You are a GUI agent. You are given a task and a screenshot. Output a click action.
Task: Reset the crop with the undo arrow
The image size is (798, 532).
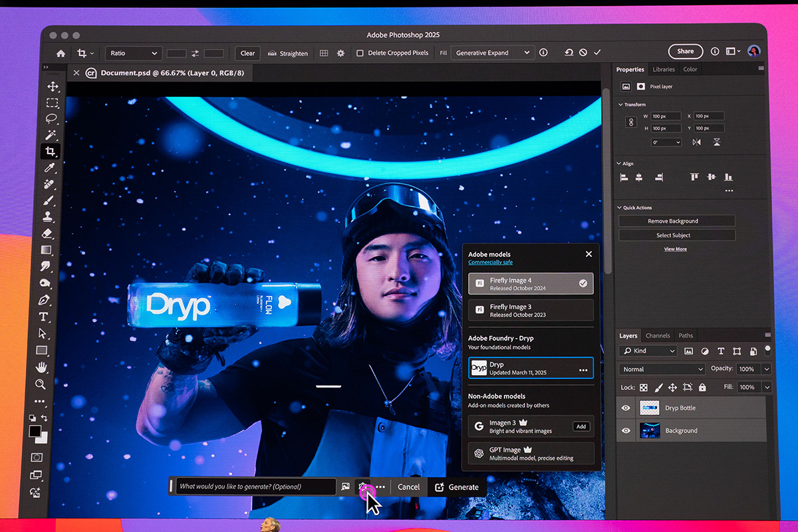pos(569,53)
